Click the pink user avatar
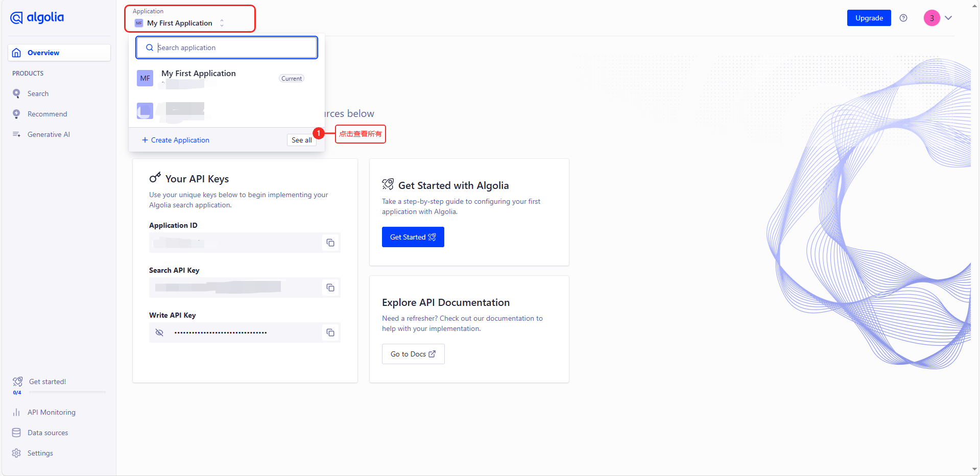980x476 pixels. pyautogui.click(x=931, y=18)
